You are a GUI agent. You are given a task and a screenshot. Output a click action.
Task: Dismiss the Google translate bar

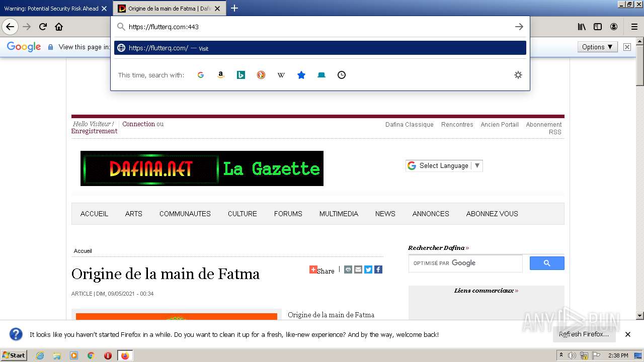point(627,47)
